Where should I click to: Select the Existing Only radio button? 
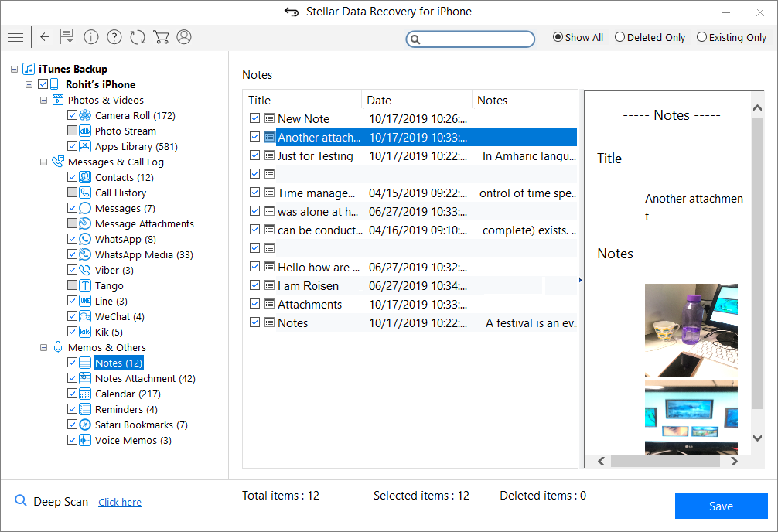pyautogui.click(x=732, y=37)
